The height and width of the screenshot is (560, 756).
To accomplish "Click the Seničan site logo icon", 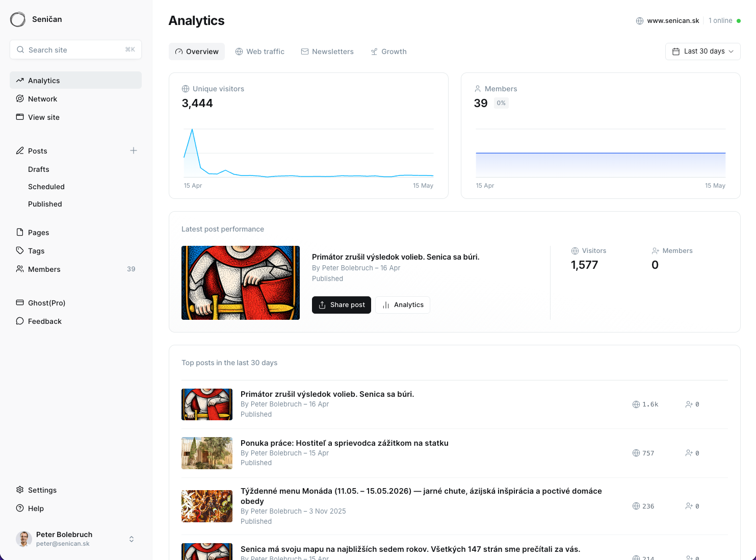I will pyautogui.click(x=18, y=19).
